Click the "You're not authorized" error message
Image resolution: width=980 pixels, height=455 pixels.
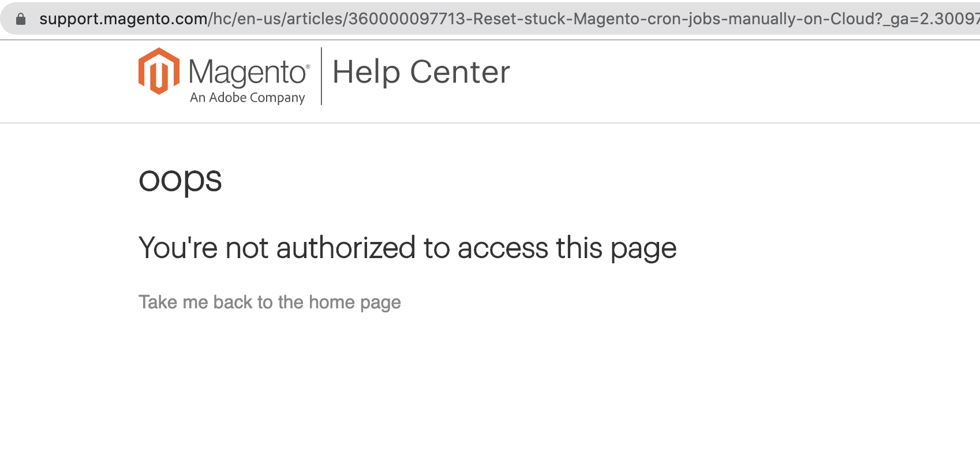(x=407, y=249)
